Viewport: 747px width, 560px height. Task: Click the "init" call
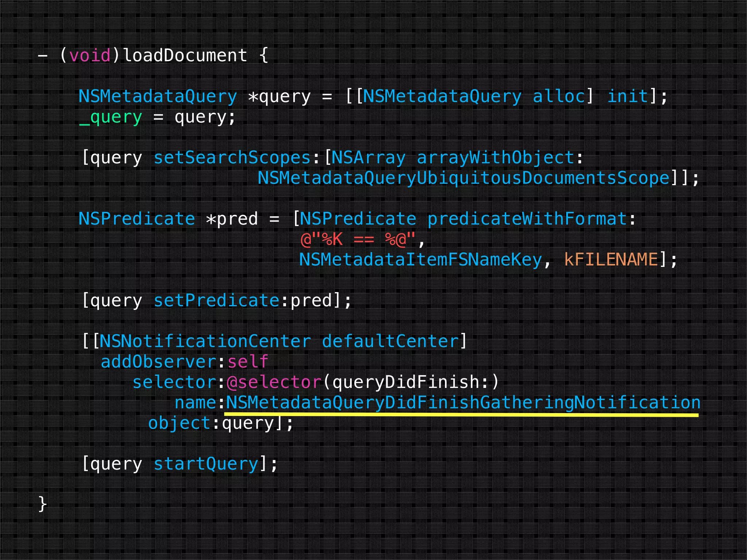(627, 97)
